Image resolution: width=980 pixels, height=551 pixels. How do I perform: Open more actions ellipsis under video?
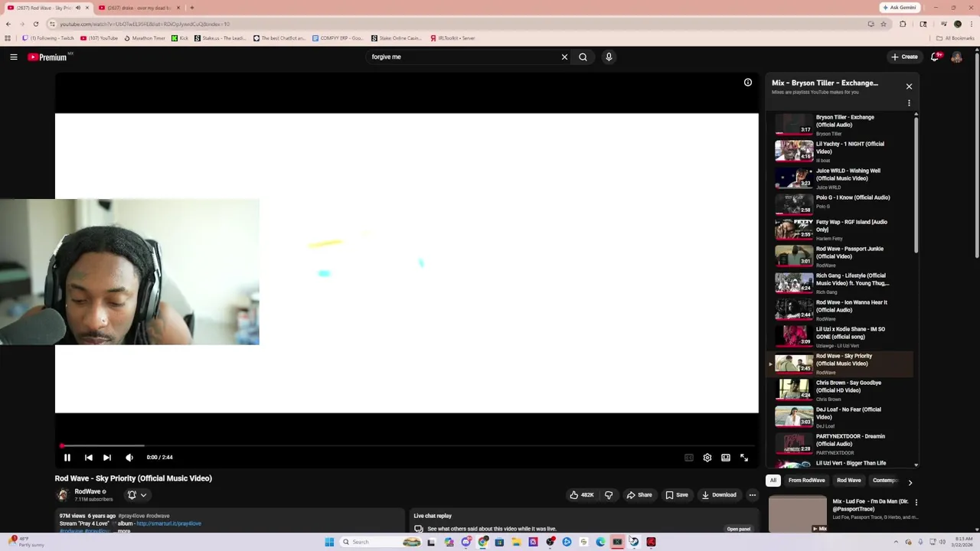coord(753,495)
